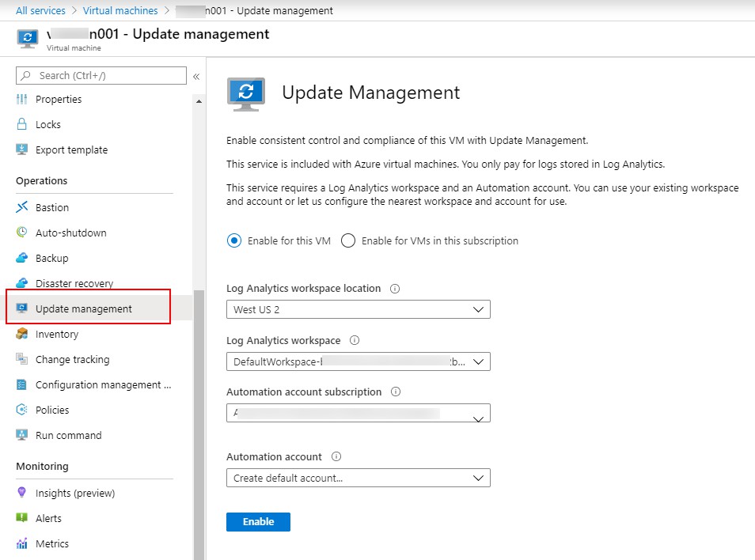This screenshot has width=755, height=560.
Task: Open Backup in the sidebar
Action: tap(51, 258)
